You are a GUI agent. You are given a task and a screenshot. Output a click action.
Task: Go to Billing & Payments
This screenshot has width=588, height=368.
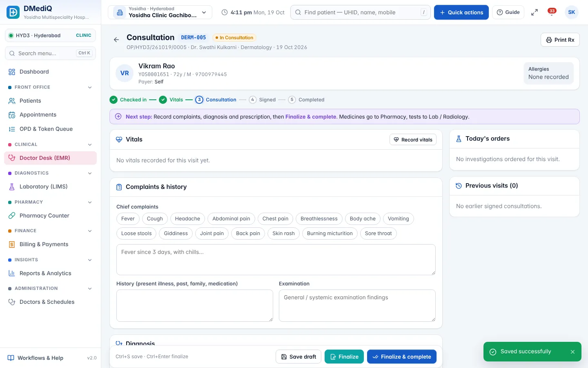[50, 245]
